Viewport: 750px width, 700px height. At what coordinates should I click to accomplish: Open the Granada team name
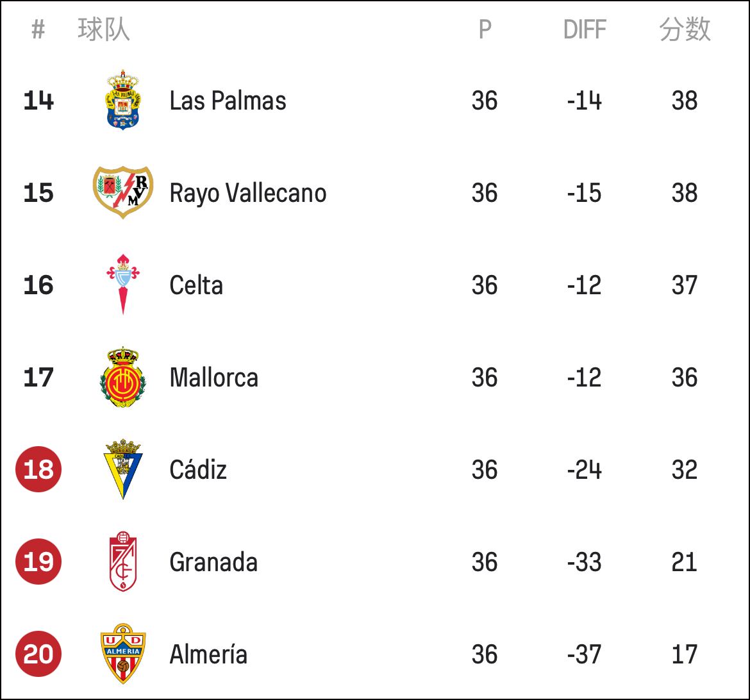coord(213,562)
